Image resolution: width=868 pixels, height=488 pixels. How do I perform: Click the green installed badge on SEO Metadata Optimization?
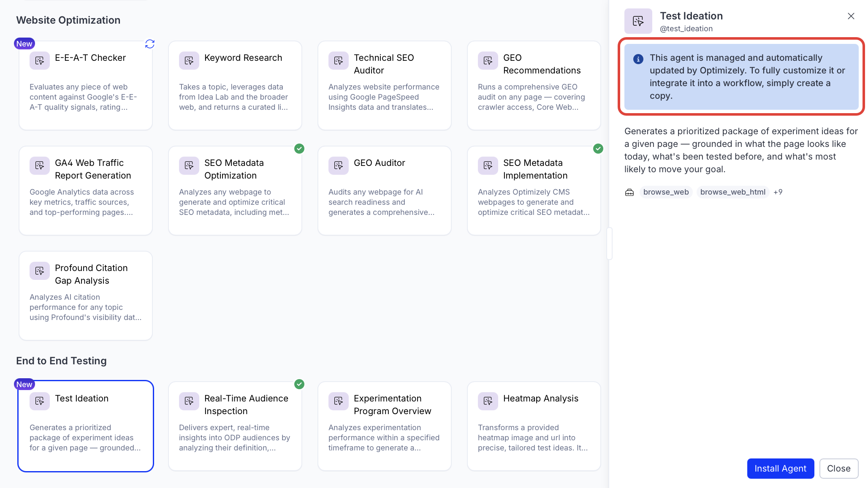click(x=300, y=149)
